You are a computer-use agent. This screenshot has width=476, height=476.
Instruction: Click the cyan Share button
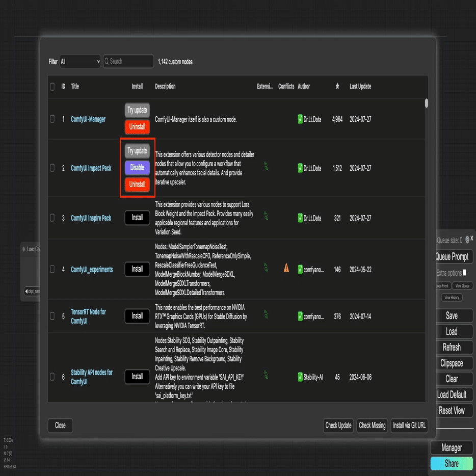point(452,464)
